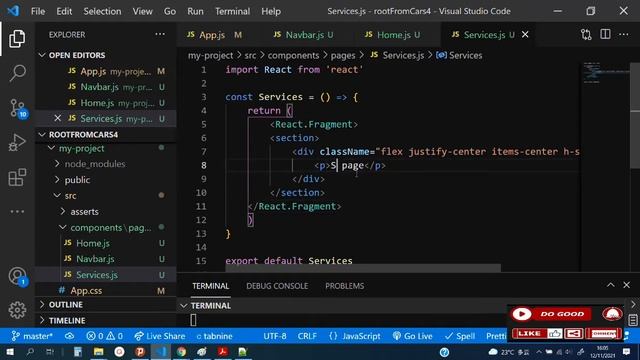This screenshot has height=360, width=640.
Task: Switch to the App.js editor tab
Action: [x=214, y=35]
